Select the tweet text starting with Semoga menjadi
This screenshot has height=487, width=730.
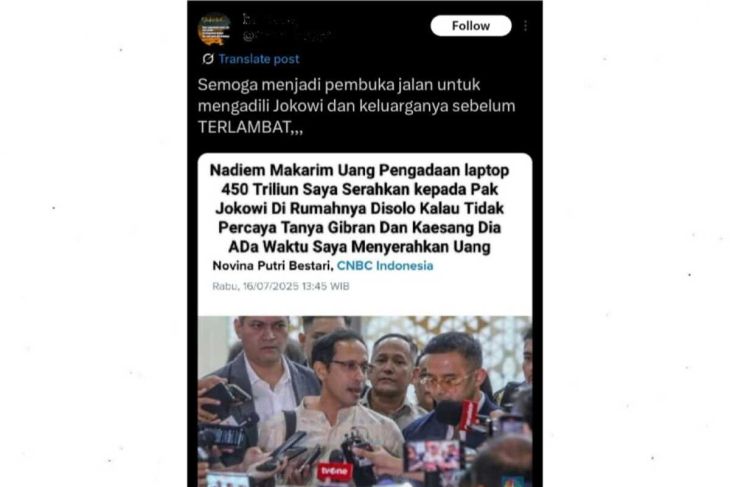coord(356,106)
